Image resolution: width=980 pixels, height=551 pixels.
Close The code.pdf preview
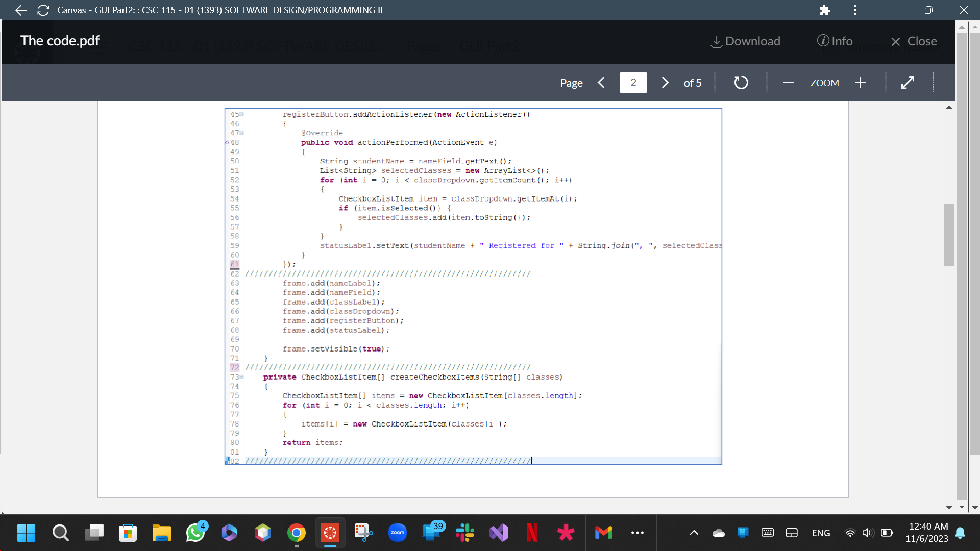[913, 41]
